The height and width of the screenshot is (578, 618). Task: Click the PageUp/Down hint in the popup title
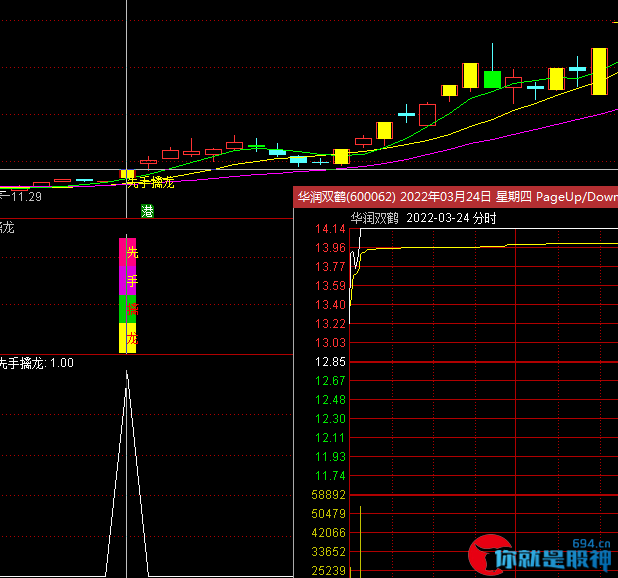(577, 197)
